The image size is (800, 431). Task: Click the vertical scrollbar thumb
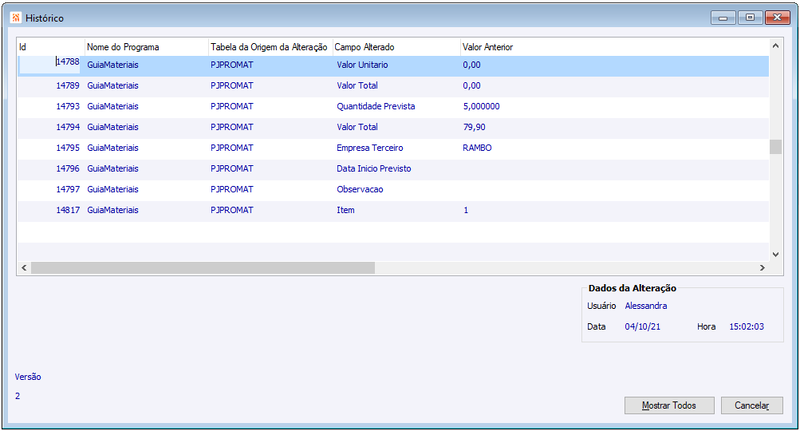(776, 147)
